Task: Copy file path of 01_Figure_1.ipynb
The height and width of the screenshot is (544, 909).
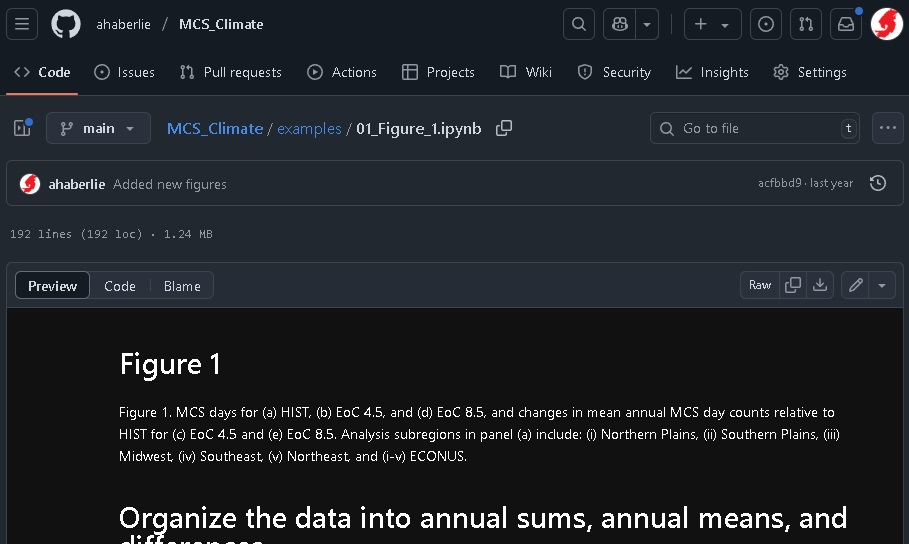Action: click(504, 128)
